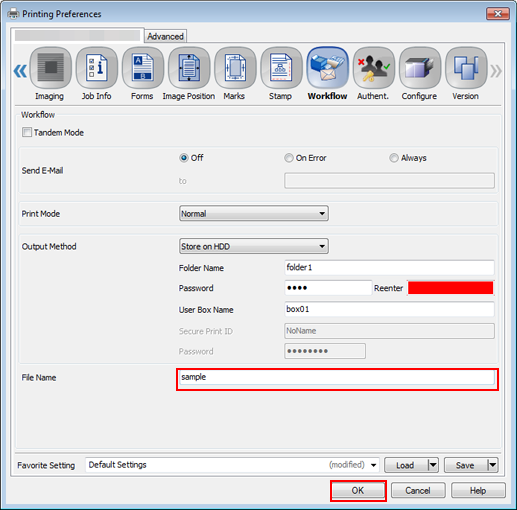Open the Authent. icon
Viewport: 517px width, 510px height.
pos(374,68)
